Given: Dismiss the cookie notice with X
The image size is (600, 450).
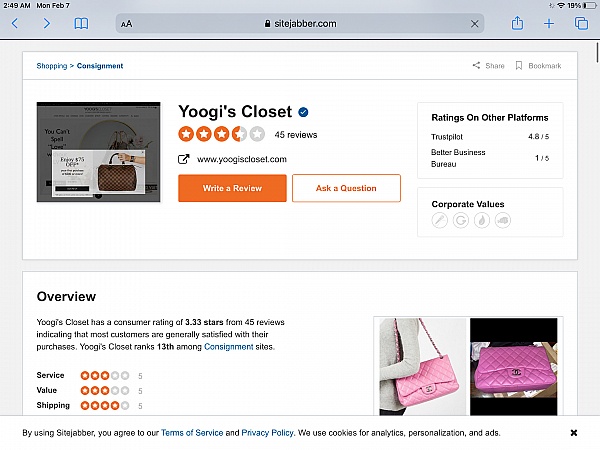Looking at the screenshot, I should point(573,433).
